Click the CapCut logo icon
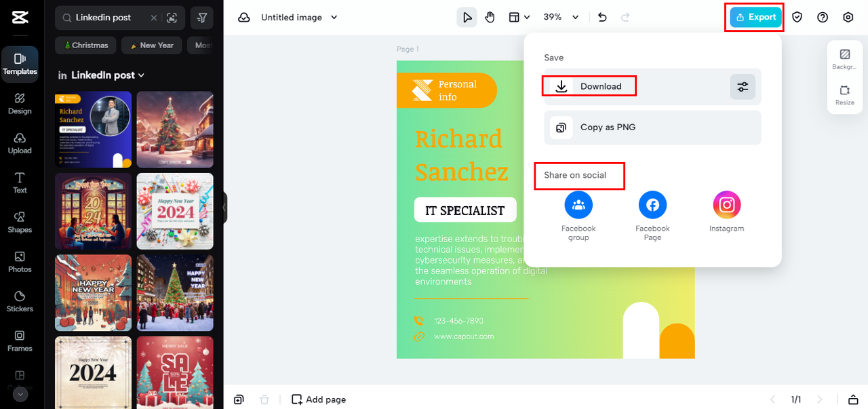 click(20, 17)
